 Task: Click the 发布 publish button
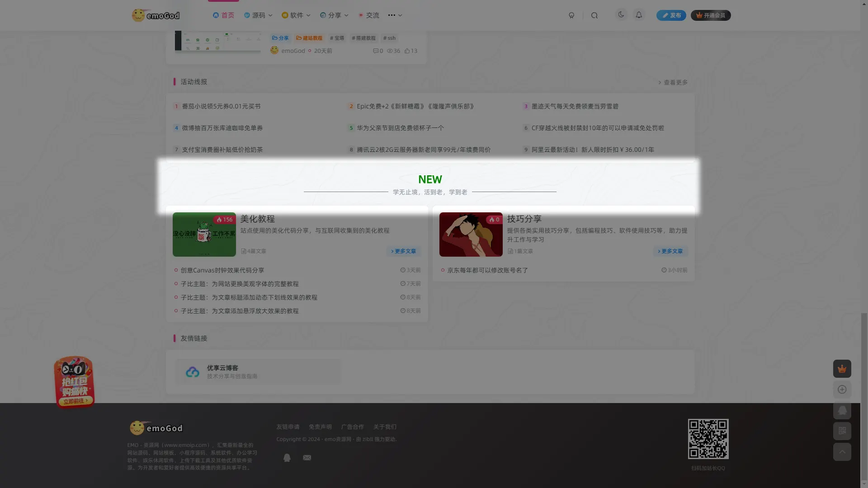[671, 15]
